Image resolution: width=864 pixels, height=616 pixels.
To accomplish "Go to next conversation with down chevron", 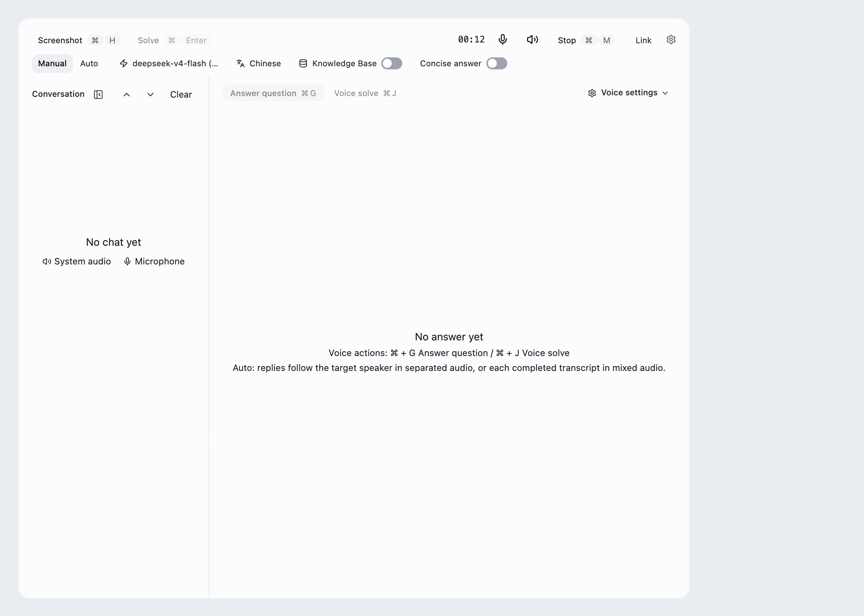I will [150, 95].
